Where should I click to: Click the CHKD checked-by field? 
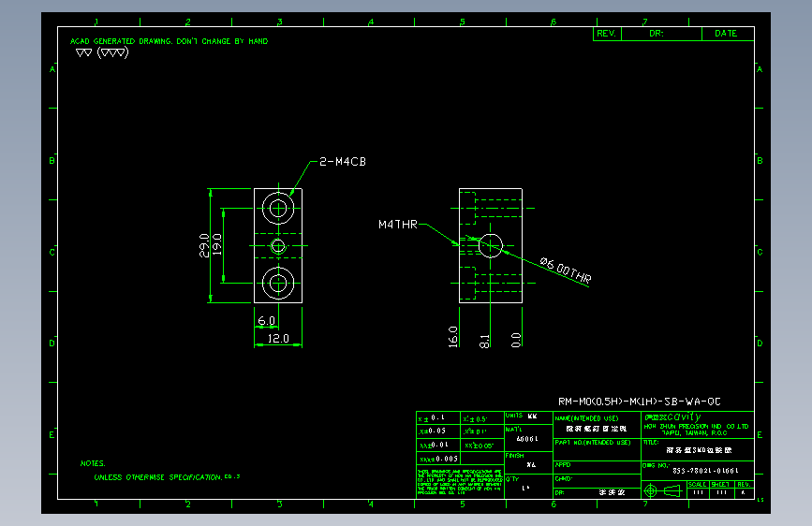597,480
